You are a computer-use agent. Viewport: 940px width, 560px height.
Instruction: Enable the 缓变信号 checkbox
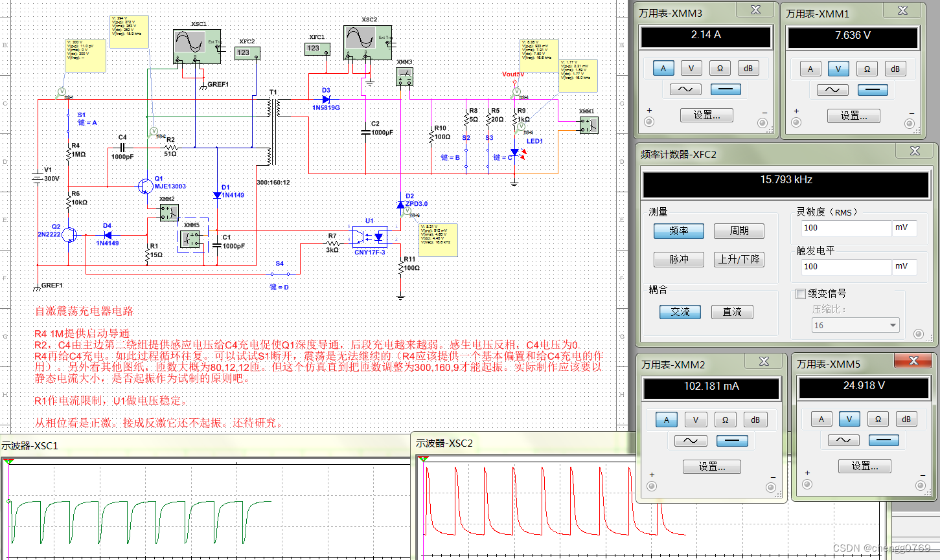tap(801, 294)
